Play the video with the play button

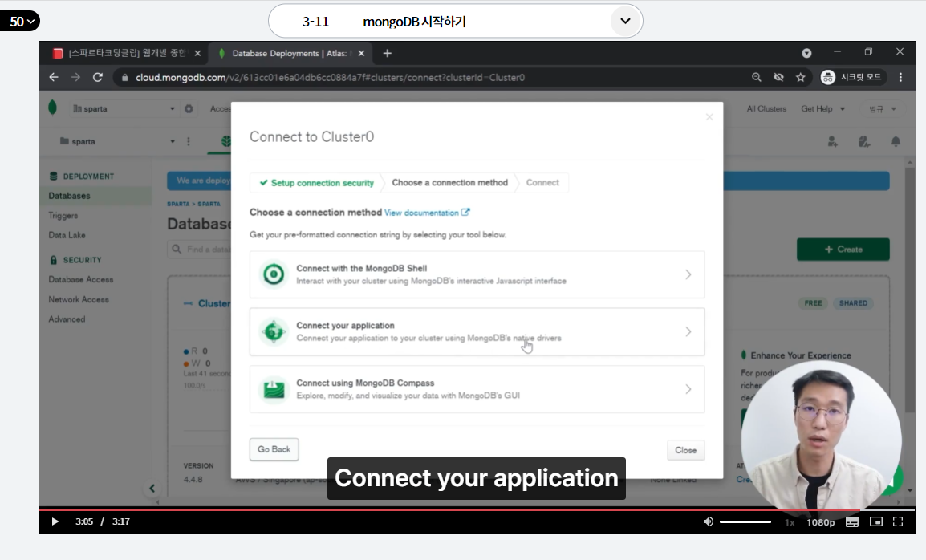[x=55, y=521]
